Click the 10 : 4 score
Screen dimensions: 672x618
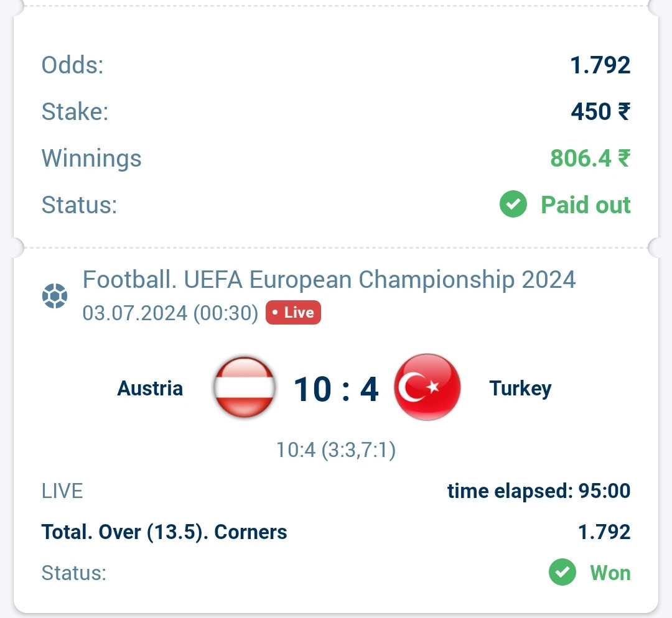[336, 389]
